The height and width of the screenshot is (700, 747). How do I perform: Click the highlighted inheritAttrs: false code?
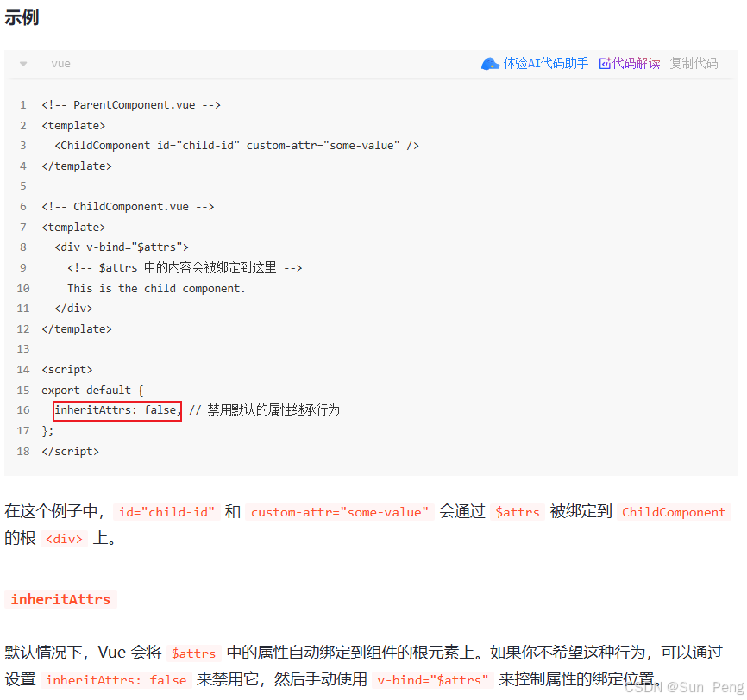pyautogui.click(x=116, y=410)
